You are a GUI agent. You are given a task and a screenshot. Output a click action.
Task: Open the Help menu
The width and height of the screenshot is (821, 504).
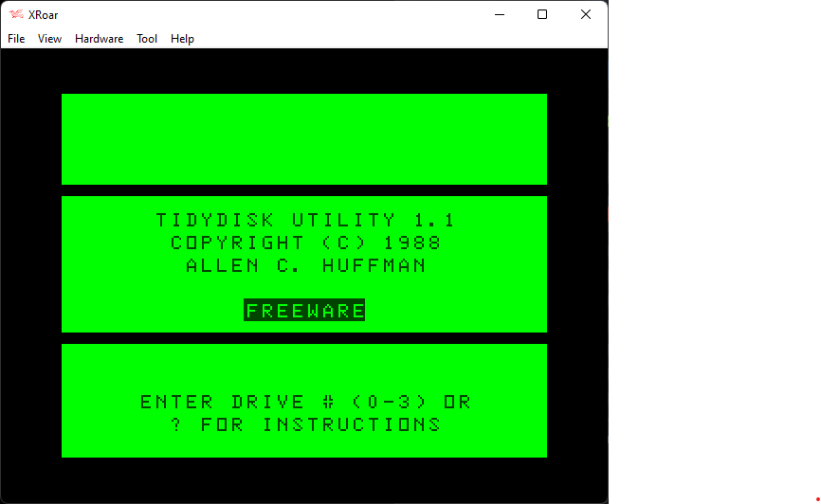tap(182, 39)
